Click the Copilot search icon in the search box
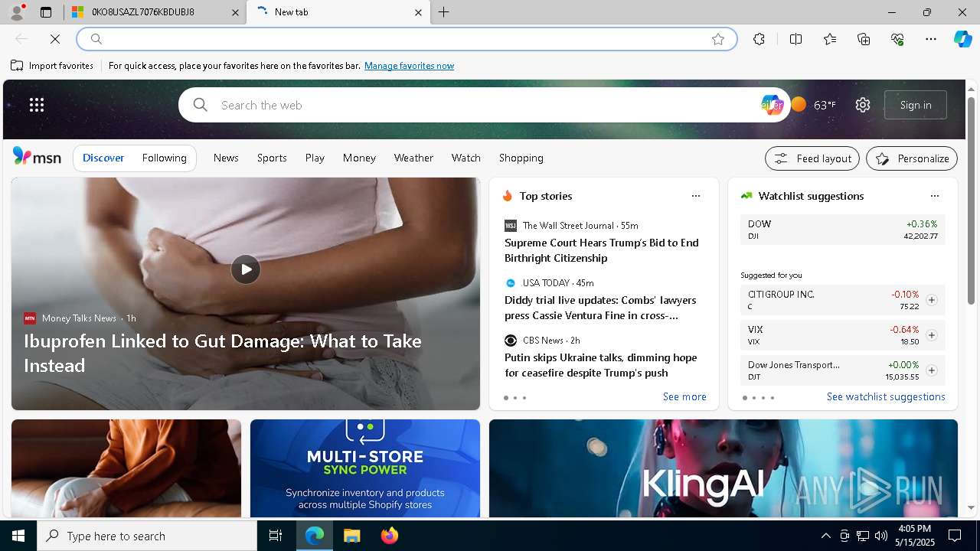980x551 pixels. coord(772,105)
